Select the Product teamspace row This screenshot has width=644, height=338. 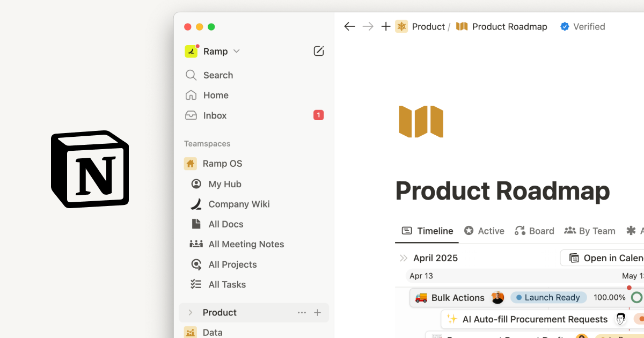coord(254,313)
